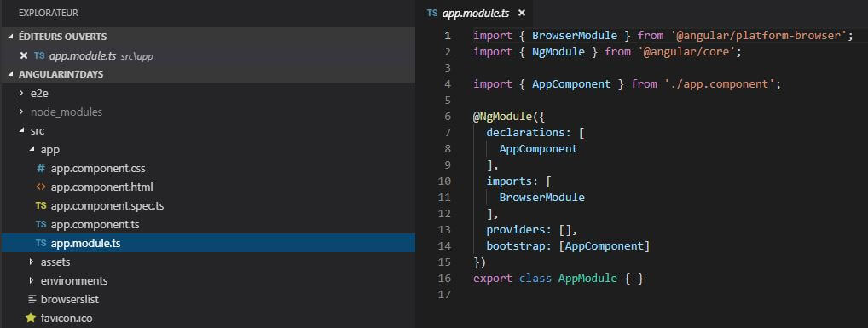Viewport: 868px width, 328px height.
Task: Close app.module.ts in open editors list
Action: pyautogui.click(x=23, y=55)
